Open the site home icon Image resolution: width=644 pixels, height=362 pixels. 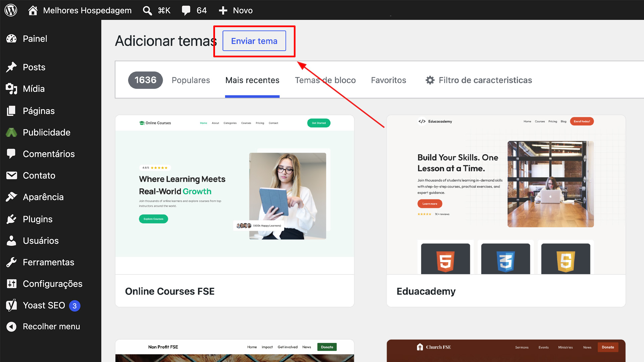33,10
